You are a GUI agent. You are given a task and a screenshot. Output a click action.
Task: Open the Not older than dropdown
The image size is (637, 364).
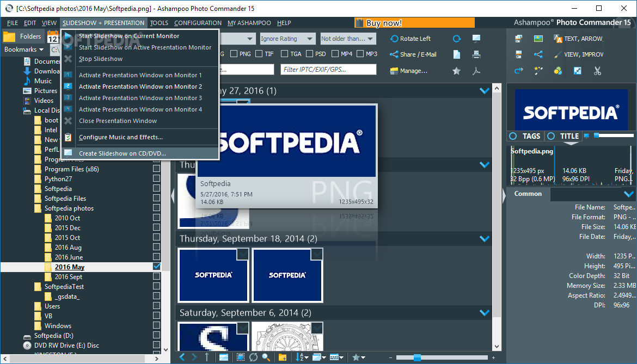348,39
